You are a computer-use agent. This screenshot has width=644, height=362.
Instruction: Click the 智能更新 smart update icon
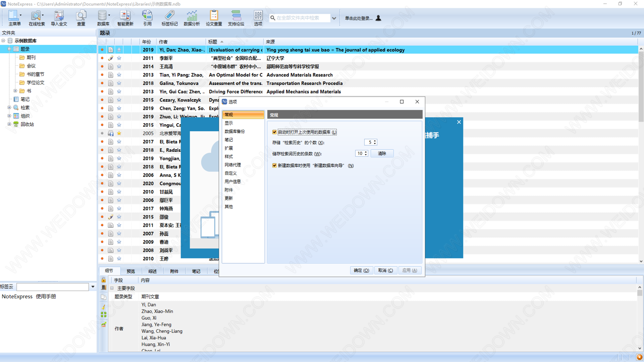click(125, 18)
